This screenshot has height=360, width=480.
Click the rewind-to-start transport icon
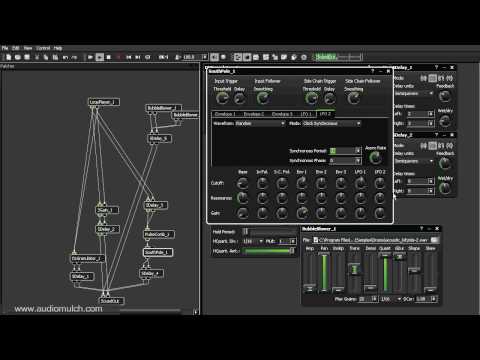click(129, 57)
